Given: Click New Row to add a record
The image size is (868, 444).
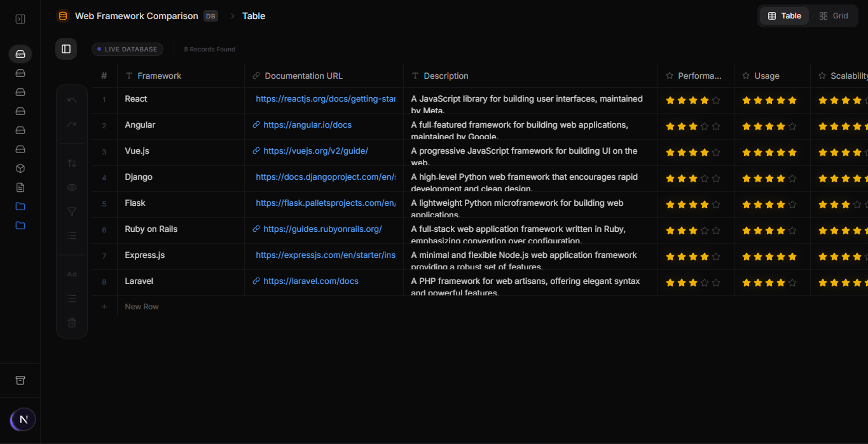Looking at the screenshot, I should (x=141, y=306).
